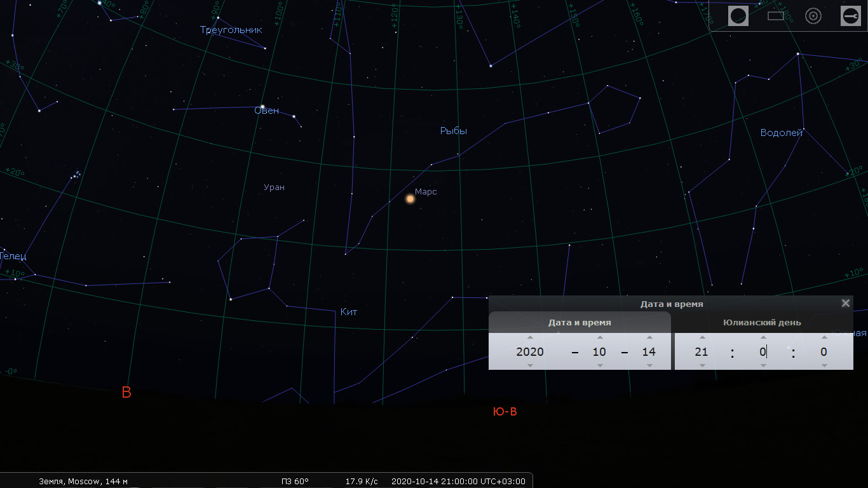
Task: Increase the seconds value with up arrow
Action: [x=824, y=337]
